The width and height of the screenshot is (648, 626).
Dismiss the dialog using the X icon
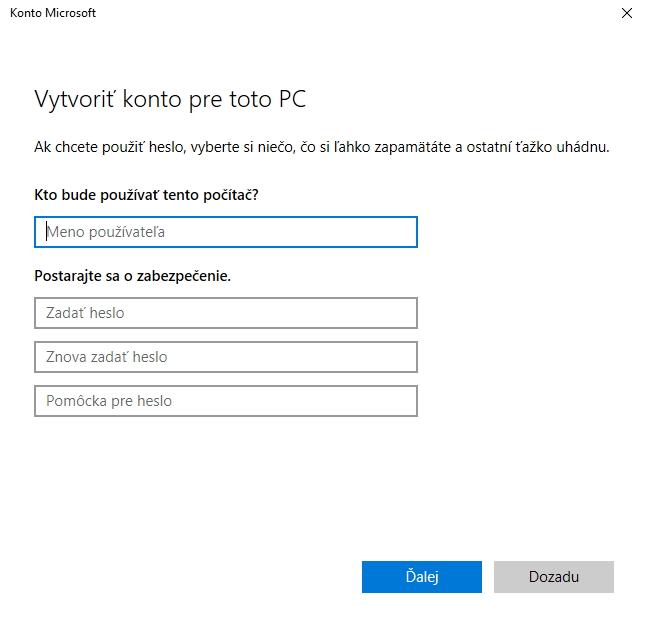click(x=627, y=14)
